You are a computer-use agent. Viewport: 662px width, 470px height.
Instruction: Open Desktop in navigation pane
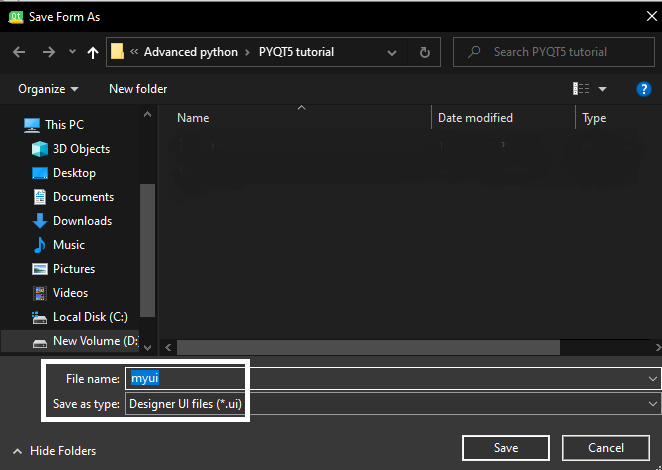(x=74, y=173)
